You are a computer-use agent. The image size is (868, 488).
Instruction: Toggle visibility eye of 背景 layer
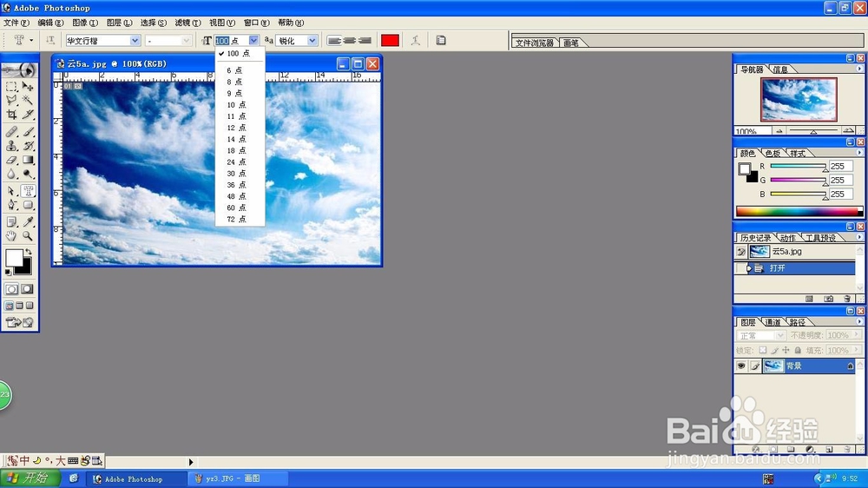740,366
